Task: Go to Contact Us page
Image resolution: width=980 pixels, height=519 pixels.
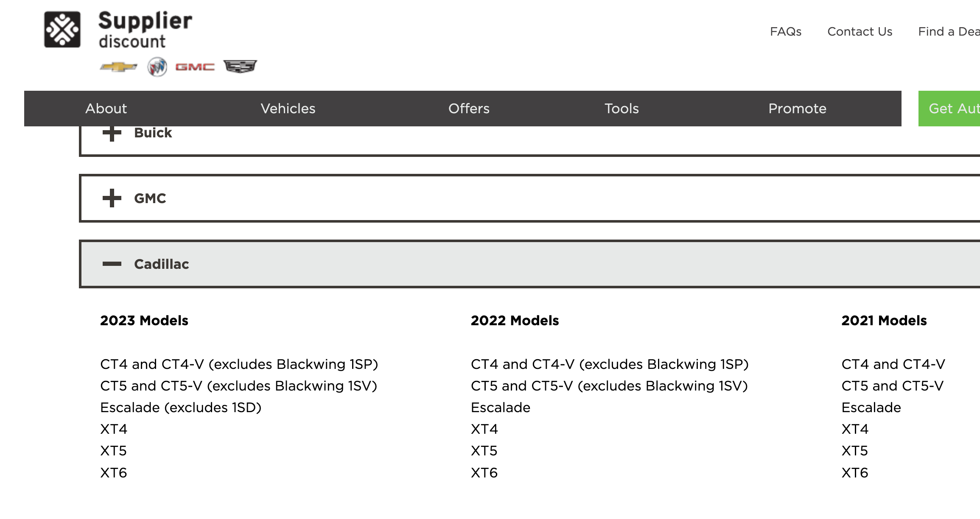Action: (860, 32)
